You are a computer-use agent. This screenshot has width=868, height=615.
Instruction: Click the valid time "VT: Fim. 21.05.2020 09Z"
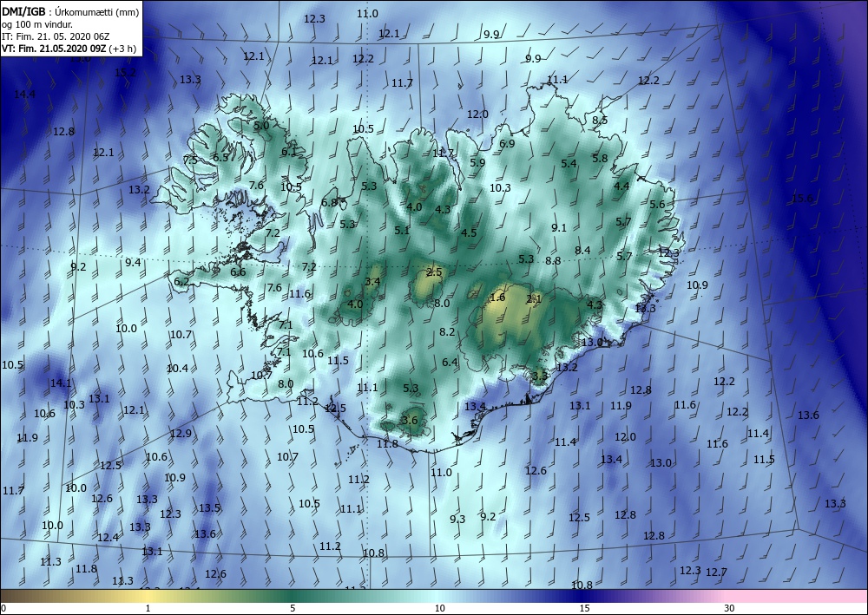click(54, 48)
